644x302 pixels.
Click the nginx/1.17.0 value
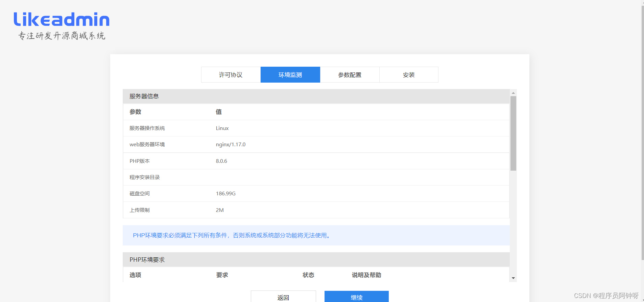[231, 144]
